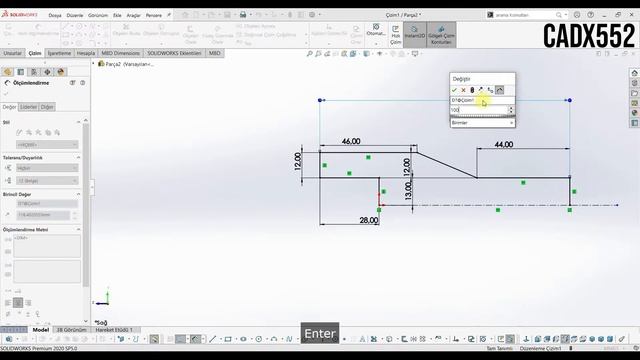Switch to the Çizim ribbon tab
The image size is (640, 360).
35,53
